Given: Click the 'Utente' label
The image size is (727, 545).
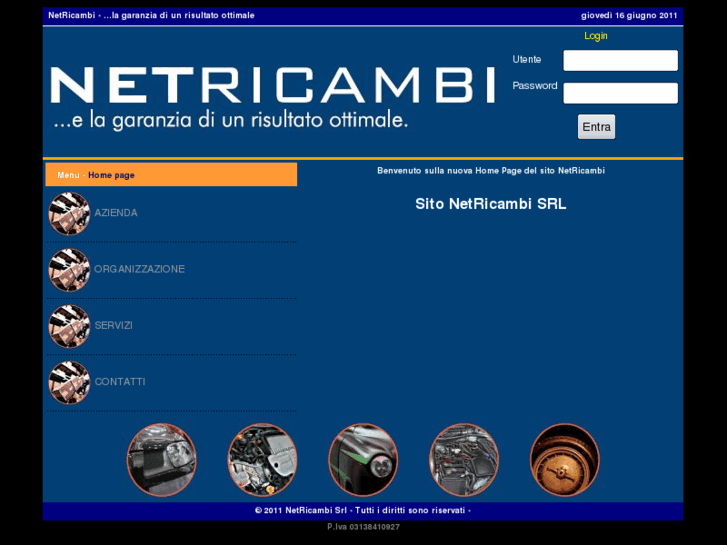Looking at the screenshot, I should click(x=527, y=59).
